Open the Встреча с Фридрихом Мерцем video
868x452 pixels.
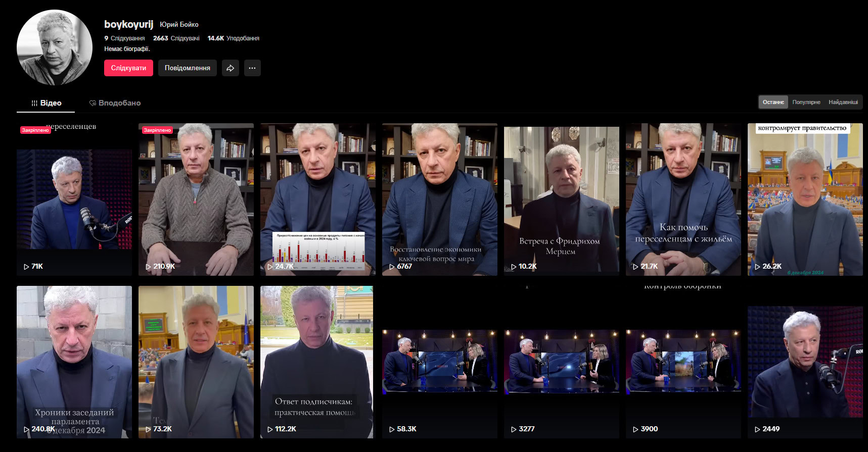coord(562,199)
